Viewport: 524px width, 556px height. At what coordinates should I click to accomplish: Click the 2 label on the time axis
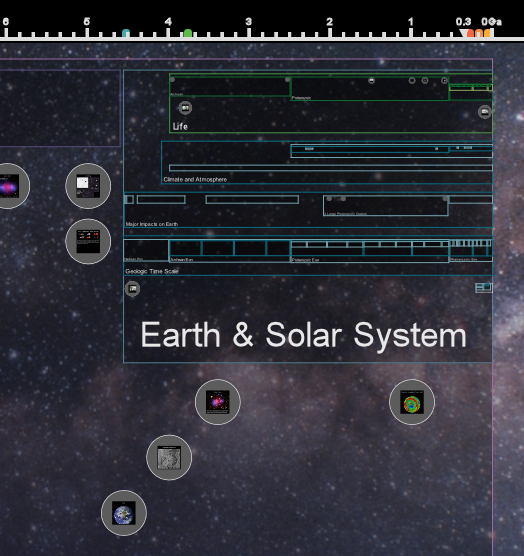point(329,22)
